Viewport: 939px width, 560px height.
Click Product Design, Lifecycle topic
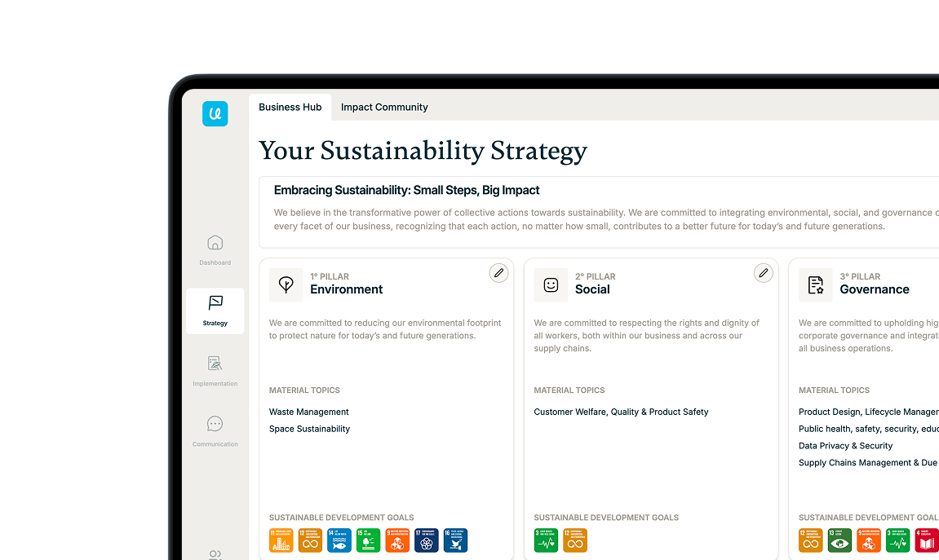point(868,412)
